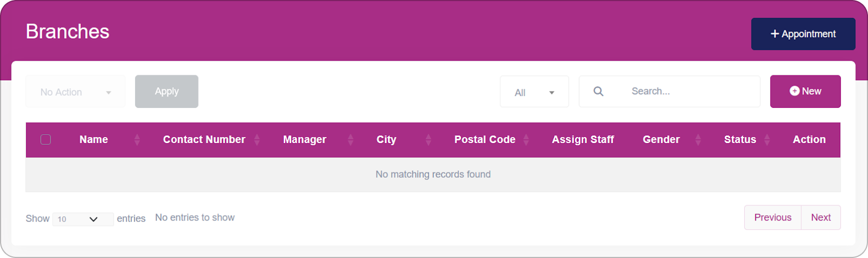Toggle the City column sort arrows
The width and height of the screenshot is (868, 258).
click(429, 140)
